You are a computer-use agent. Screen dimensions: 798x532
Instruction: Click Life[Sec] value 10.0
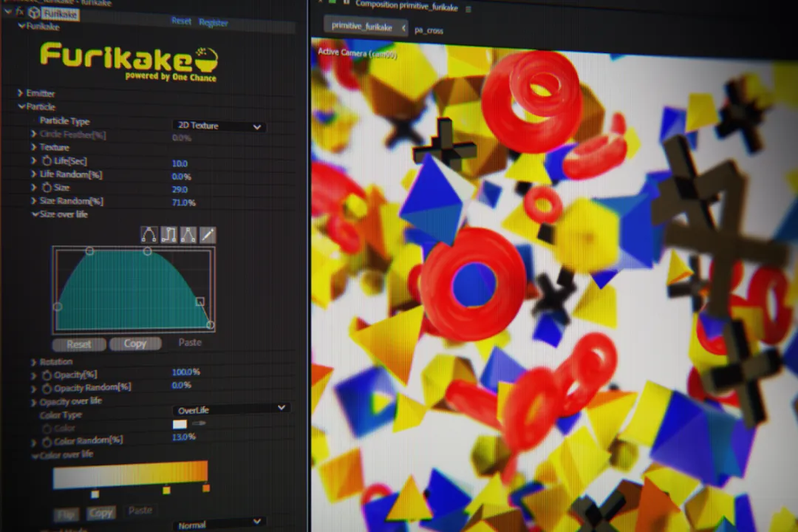[180, 163]
